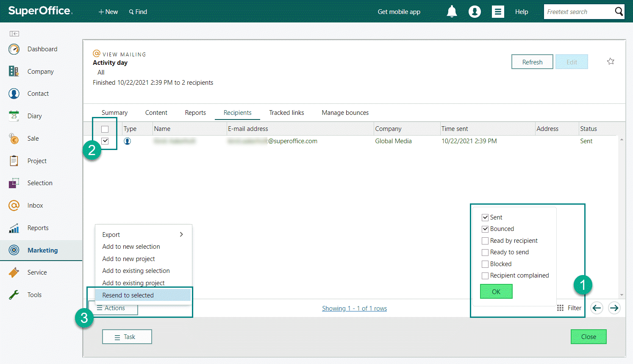Viewport: 633px width, 364px height.
Task: Open the Project clipboard icon
Action: point(14,161)
